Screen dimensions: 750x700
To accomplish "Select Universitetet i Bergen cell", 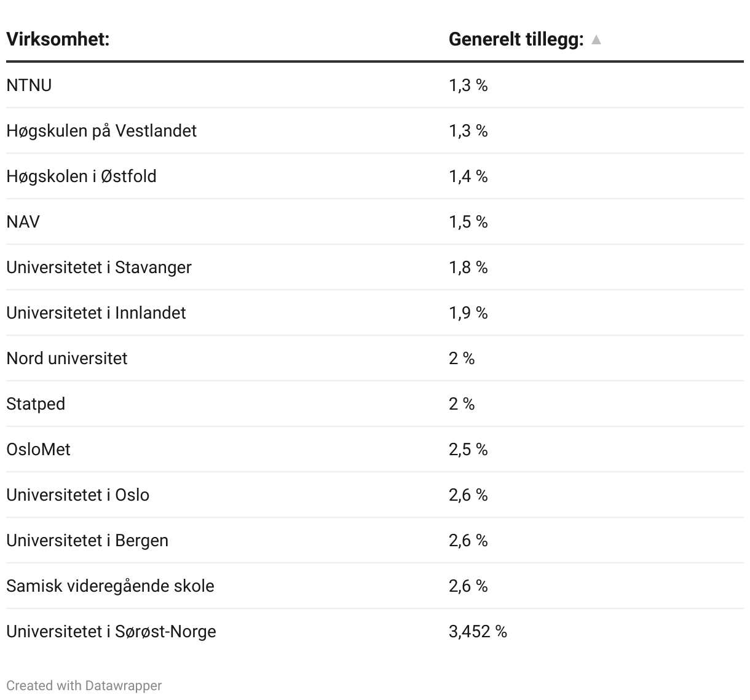I will pyautogui.click(x=87, y=540).
